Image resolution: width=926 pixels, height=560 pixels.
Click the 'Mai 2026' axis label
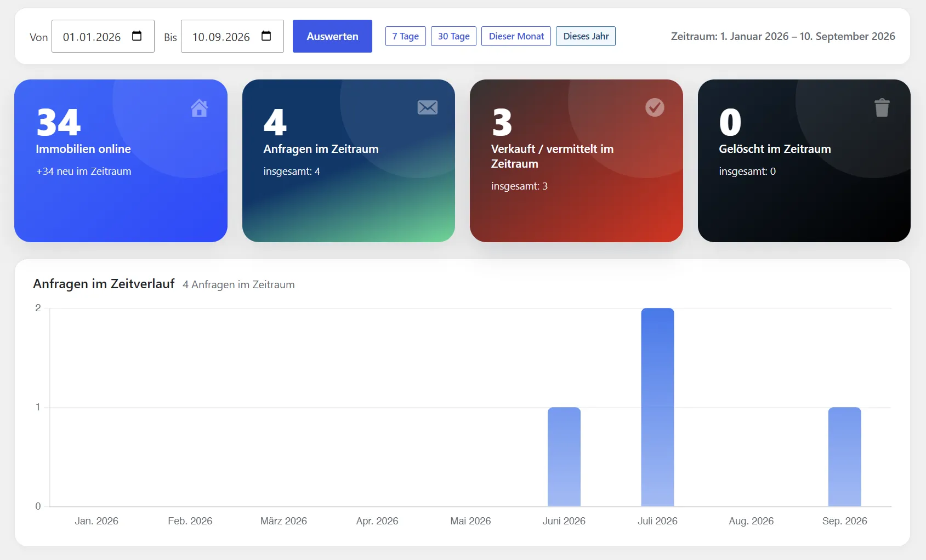pos(470,521)
